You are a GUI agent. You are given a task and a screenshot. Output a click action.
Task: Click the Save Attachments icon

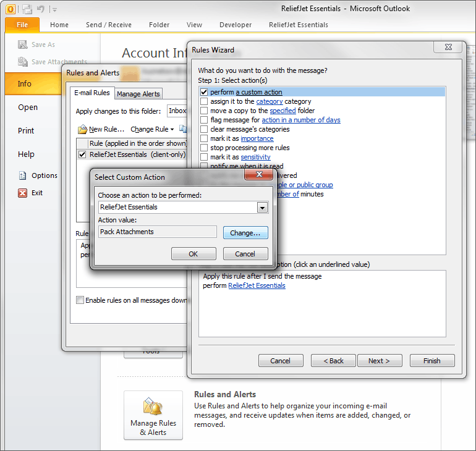pyautogui.click(x=22, y=62)
